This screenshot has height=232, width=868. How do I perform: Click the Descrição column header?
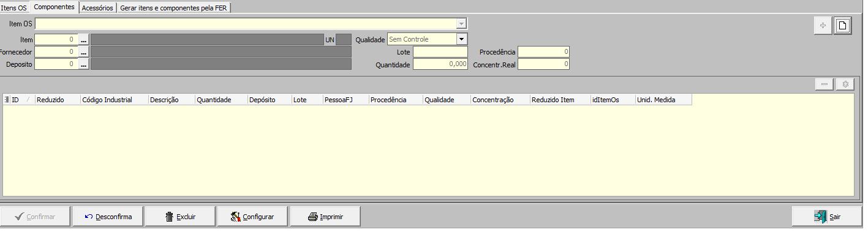click(172, 100)
